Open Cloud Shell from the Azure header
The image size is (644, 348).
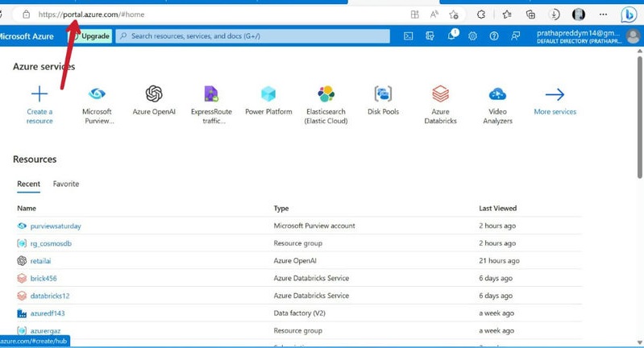[409, 36]
